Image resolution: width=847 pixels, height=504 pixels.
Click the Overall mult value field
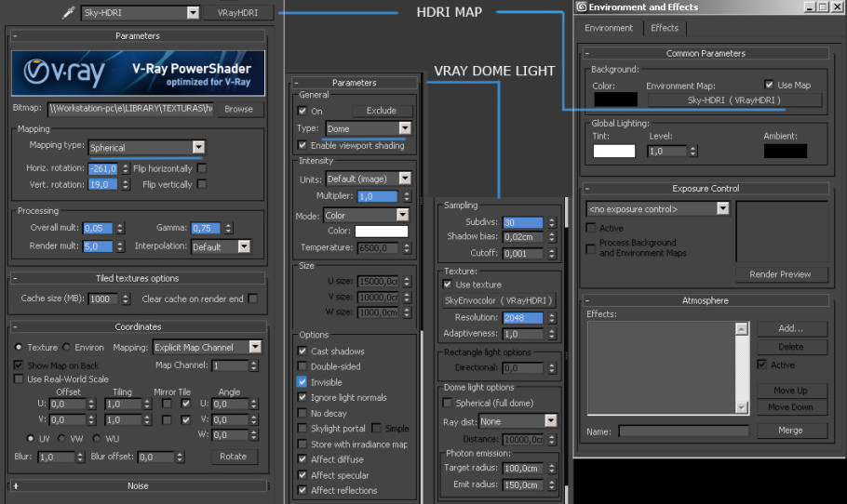click(98, 228)
